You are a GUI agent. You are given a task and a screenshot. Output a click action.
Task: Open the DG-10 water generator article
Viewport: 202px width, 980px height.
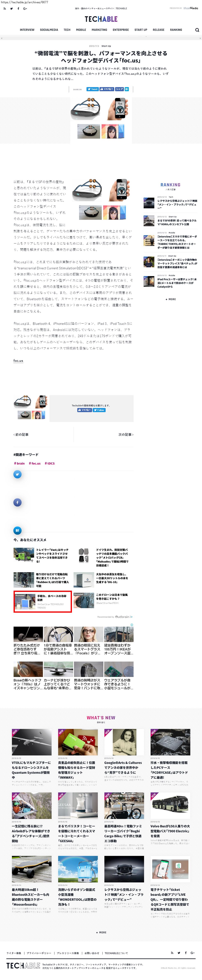[x=113, y=578]
